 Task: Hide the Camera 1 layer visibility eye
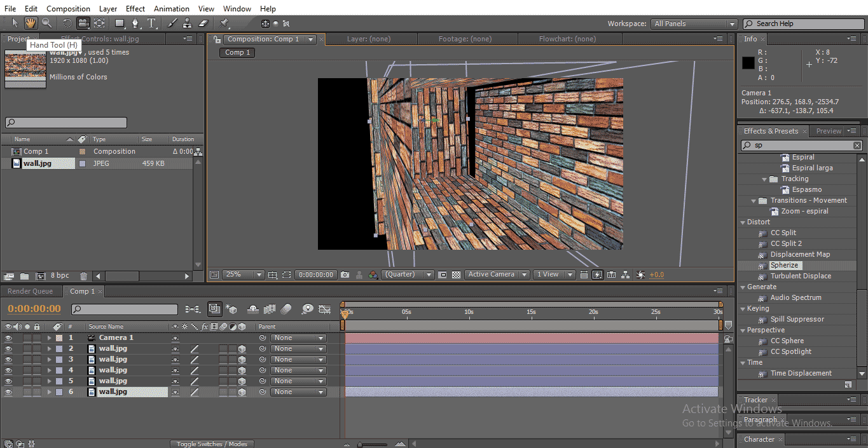(x=9, y=338)
